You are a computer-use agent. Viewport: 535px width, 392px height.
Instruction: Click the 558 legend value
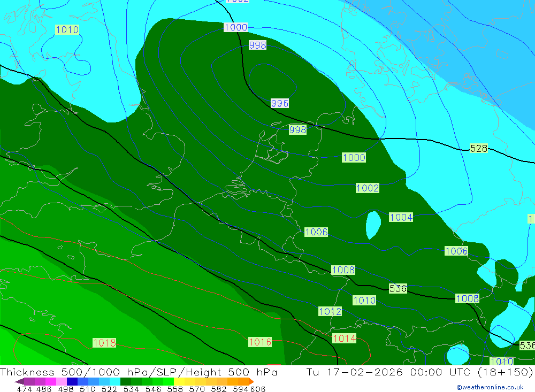point(175,389)
